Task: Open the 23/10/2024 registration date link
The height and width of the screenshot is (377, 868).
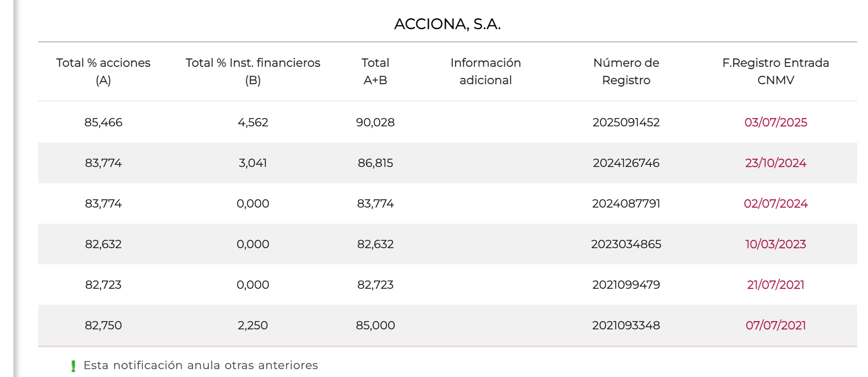Action: pos(776,163)
